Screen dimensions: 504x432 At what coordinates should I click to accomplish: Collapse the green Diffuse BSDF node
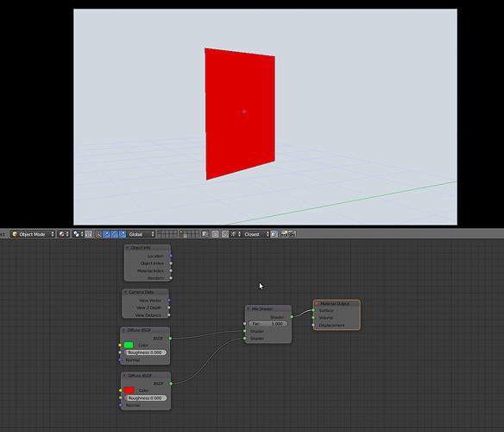click(123, 330)
